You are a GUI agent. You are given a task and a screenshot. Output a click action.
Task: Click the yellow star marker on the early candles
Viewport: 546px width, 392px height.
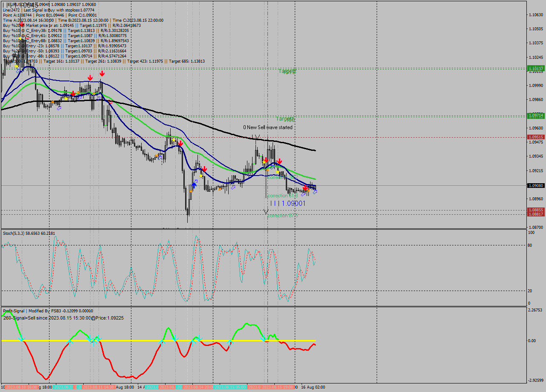coord(17,67)
